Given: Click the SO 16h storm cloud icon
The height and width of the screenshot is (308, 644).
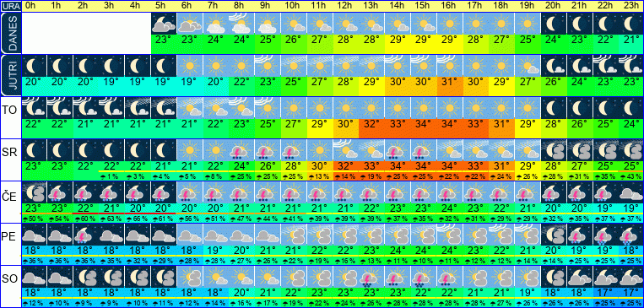Looking at the screenshot, I should coord(450,277).
